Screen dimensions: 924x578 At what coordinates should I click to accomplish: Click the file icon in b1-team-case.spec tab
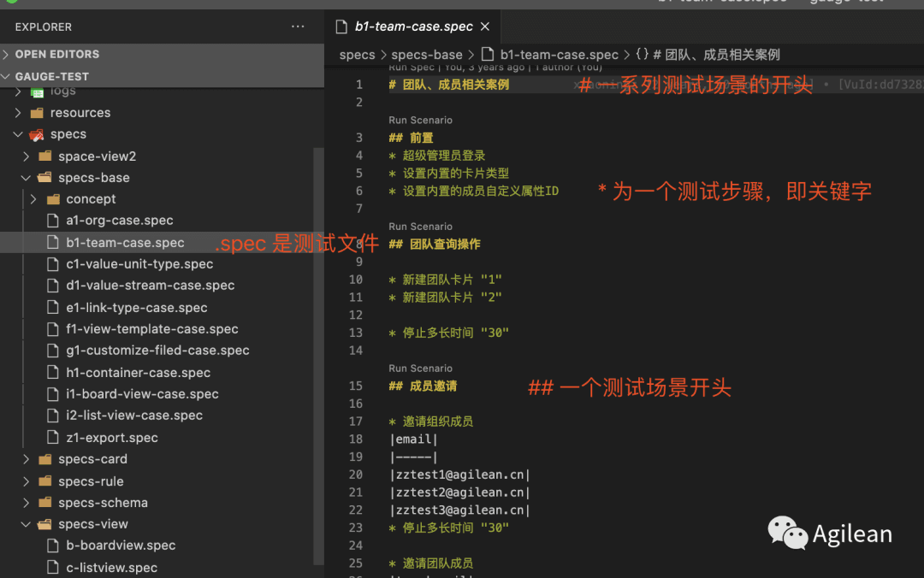341,27
